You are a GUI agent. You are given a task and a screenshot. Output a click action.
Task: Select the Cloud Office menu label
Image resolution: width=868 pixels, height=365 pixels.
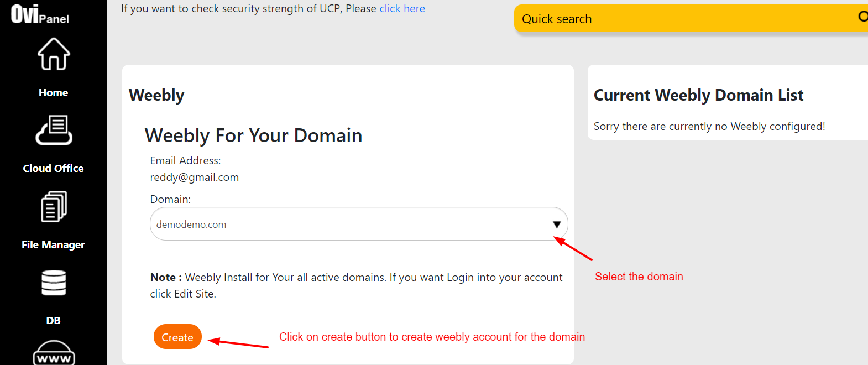point(54,169)
